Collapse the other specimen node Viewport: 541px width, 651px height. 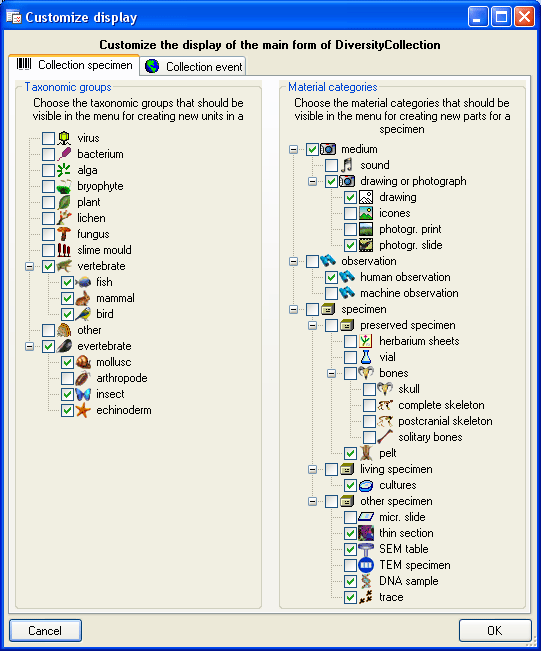pos(313,501)
